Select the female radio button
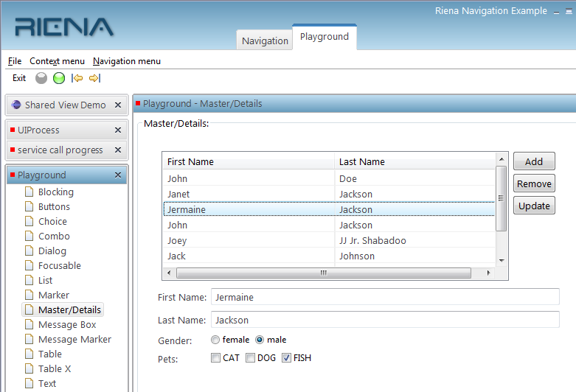 click(215, 340)
